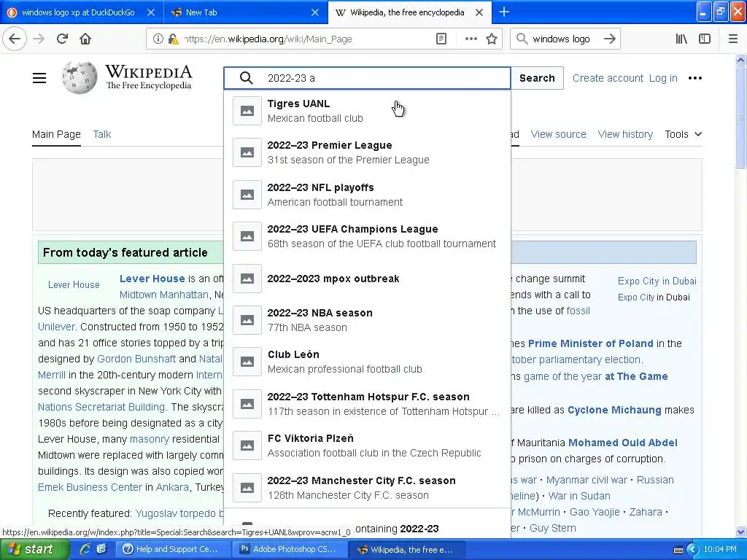
Task: Open the Gordon Bunshaft link
Action: click(x=136, y=359)
